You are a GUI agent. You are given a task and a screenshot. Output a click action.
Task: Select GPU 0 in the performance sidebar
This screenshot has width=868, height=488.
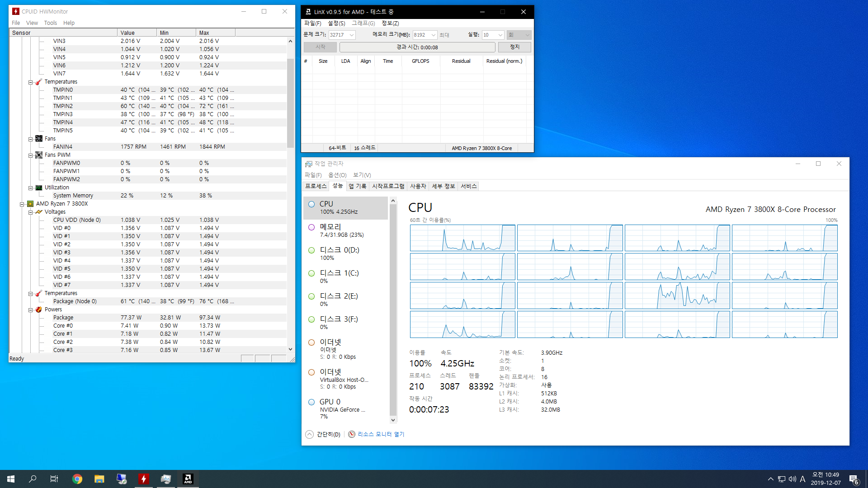point(345,408)
